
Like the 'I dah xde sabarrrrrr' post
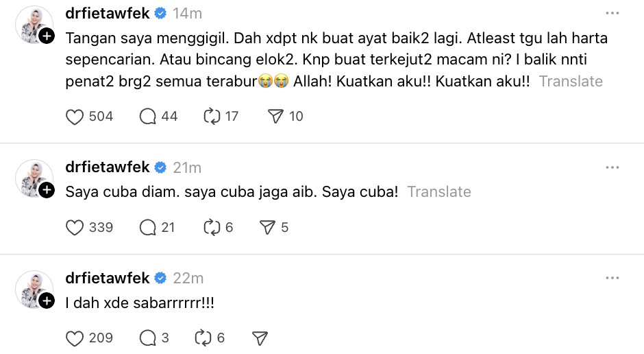pyautogui.click(x=75, y=338)
